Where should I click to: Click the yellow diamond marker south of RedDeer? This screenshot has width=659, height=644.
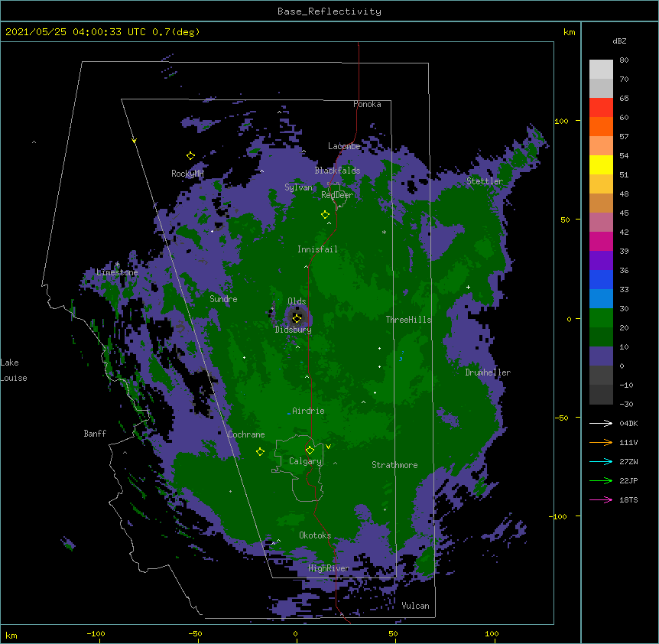coord(325,215)
